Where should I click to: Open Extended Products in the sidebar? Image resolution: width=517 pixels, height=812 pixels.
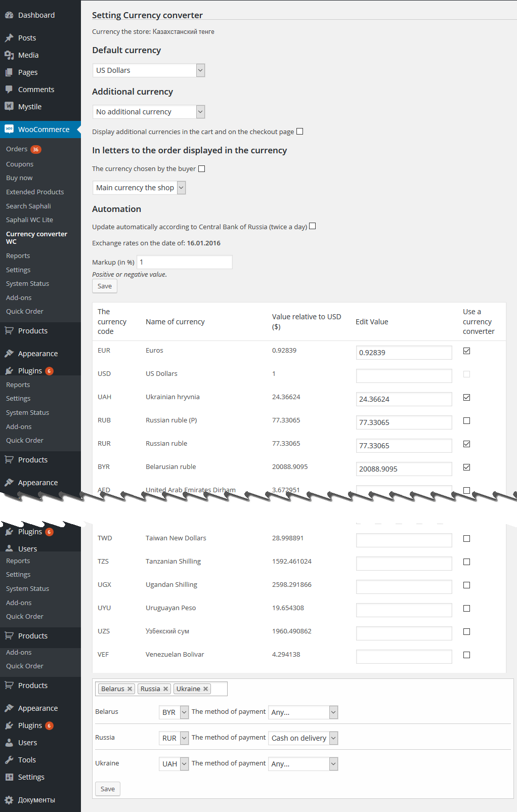[35, 192]
